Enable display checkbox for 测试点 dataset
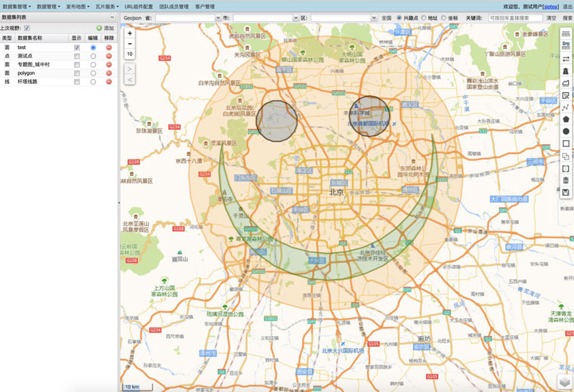Image resolution: width=574 pixels, height=392 pixels. [77, 57]
